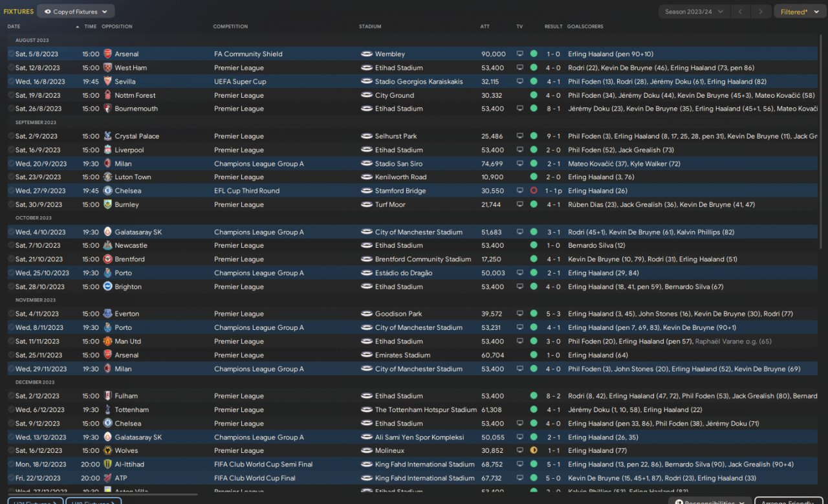Open the 5 - 3 result against Everton
Screen dimensions: 828x504
click(553, 314)
